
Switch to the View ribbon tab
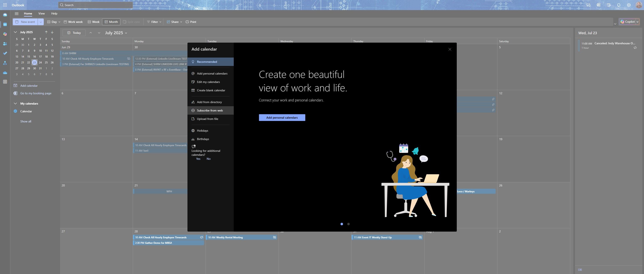[41, 13]
